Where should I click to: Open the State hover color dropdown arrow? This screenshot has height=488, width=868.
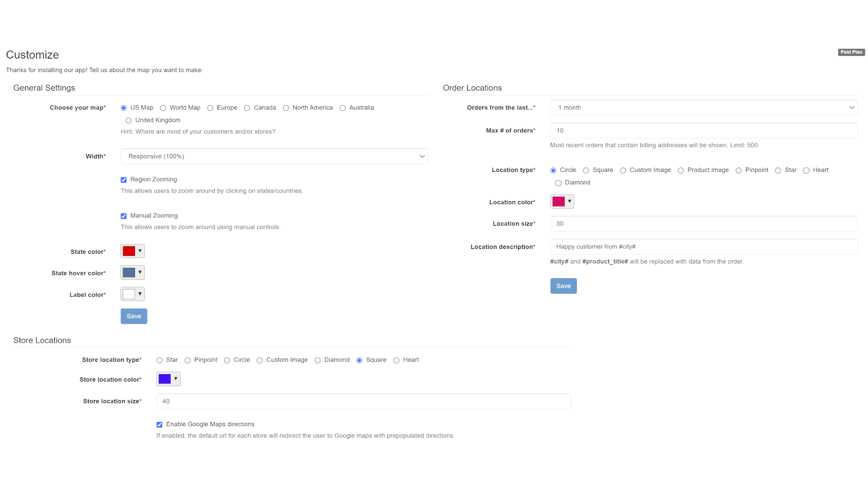(140, 272)
